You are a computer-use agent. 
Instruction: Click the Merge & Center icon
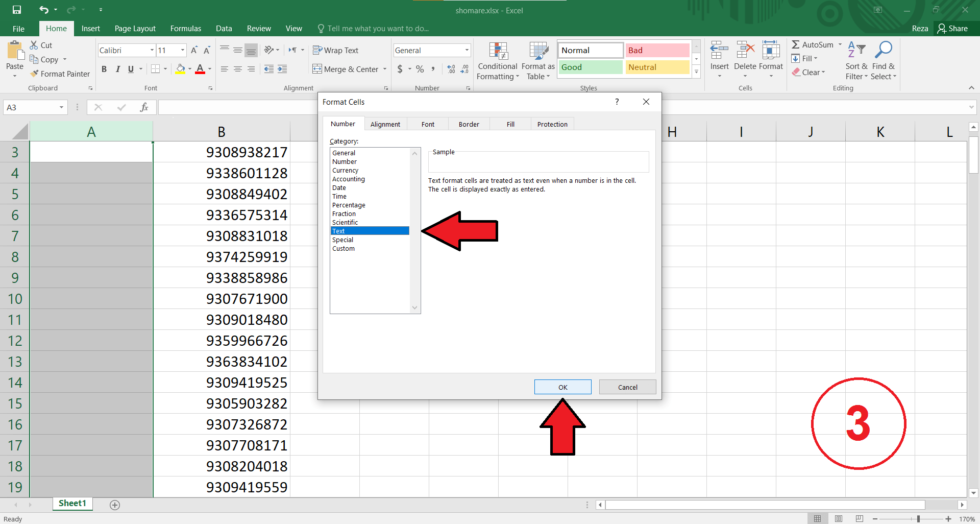pos(317,69)
